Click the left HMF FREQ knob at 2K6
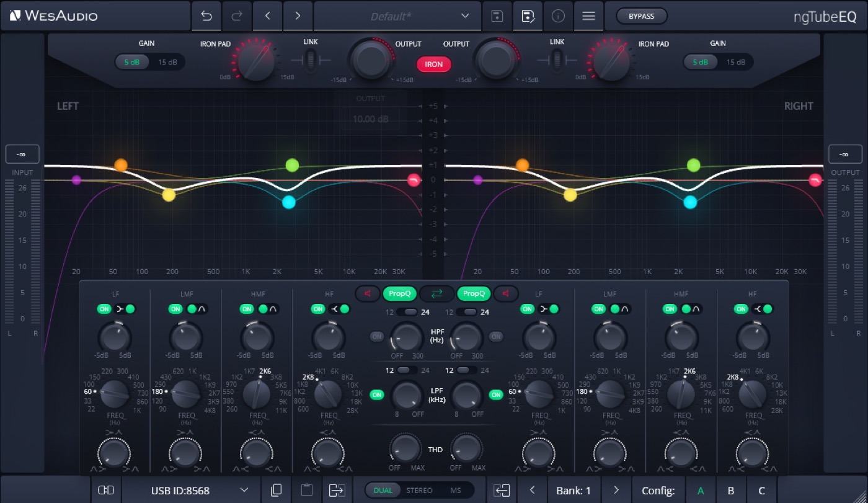 coord(257,394)
